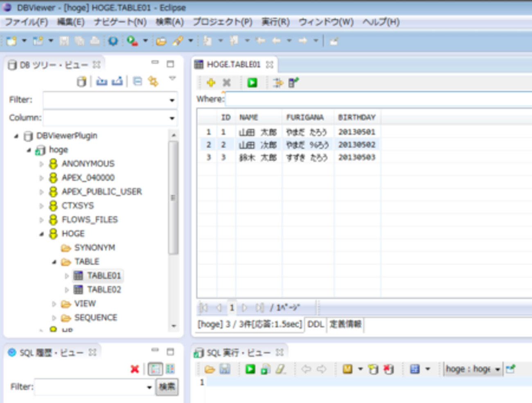The width and height of the screenshot is (532, 403).
Task: Open the Column combo box dropdown
Action: (172, 119)
